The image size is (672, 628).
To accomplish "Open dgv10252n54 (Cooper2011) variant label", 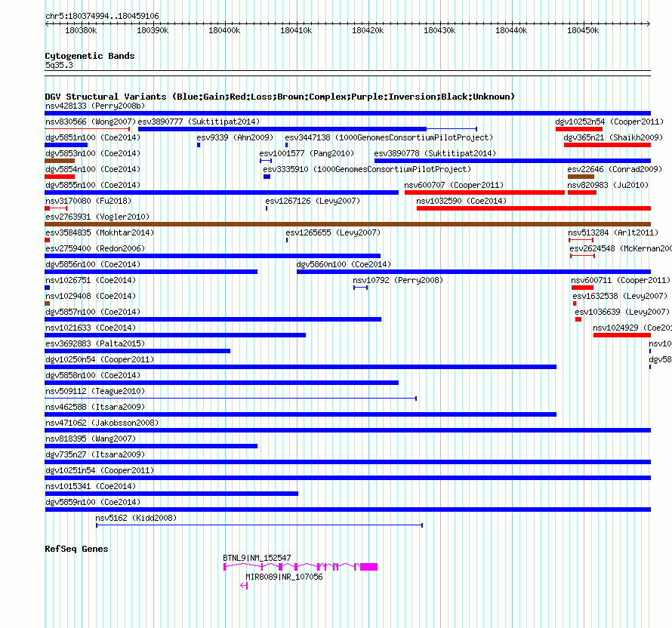I will click(609, 122).
